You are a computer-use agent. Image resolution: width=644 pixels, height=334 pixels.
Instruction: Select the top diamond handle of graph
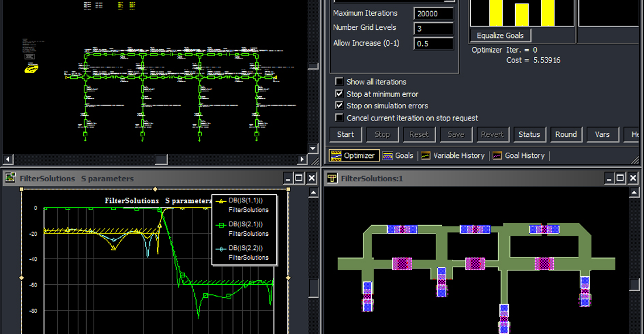point(155,189)
